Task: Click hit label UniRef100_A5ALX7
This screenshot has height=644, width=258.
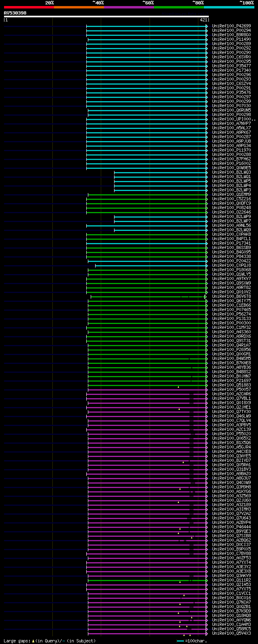Action: (231, 128)
